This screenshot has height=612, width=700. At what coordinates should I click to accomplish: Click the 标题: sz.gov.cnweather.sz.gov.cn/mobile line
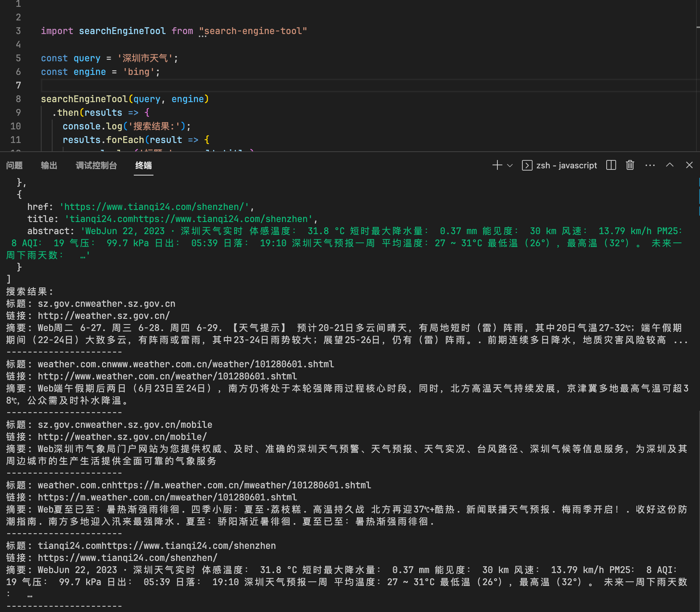(x=109, y=425)
